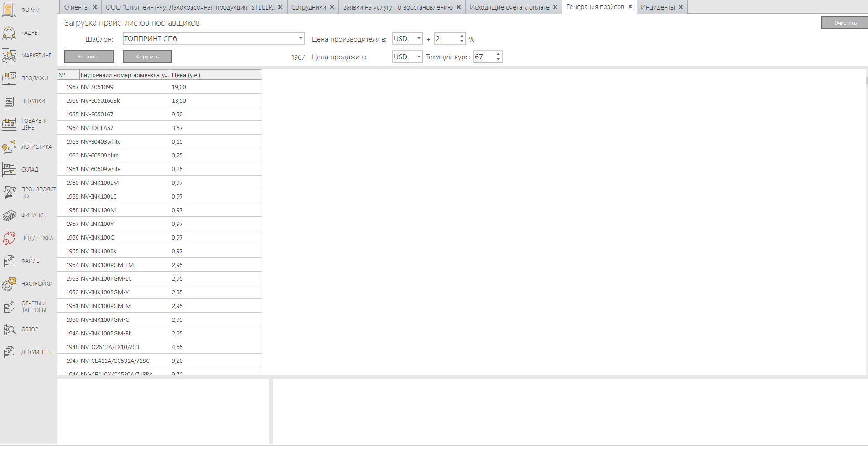Open the Поддержка support icon
The width and height of the screenshot is (868, 460).
[x=10, y=238]
